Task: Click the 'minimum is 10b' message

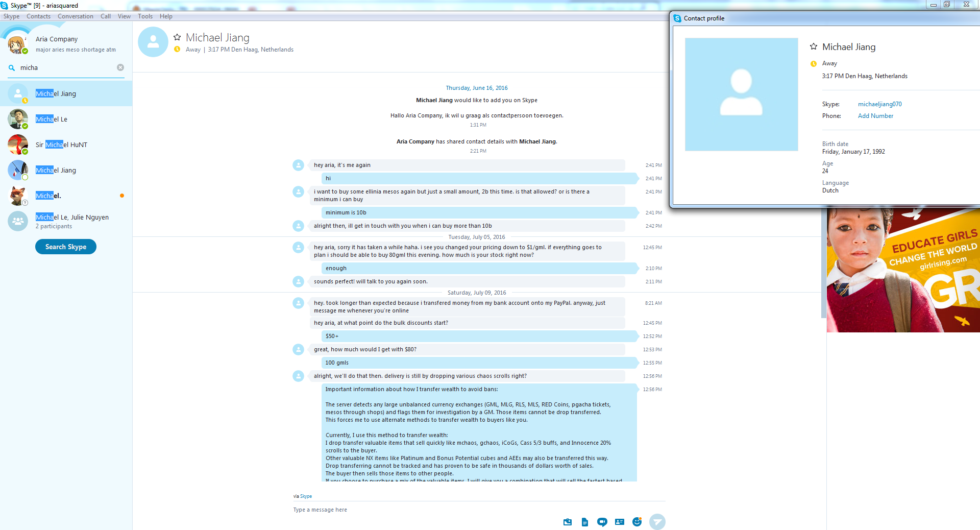Action: pyautogui.click(x=479, y=212)
